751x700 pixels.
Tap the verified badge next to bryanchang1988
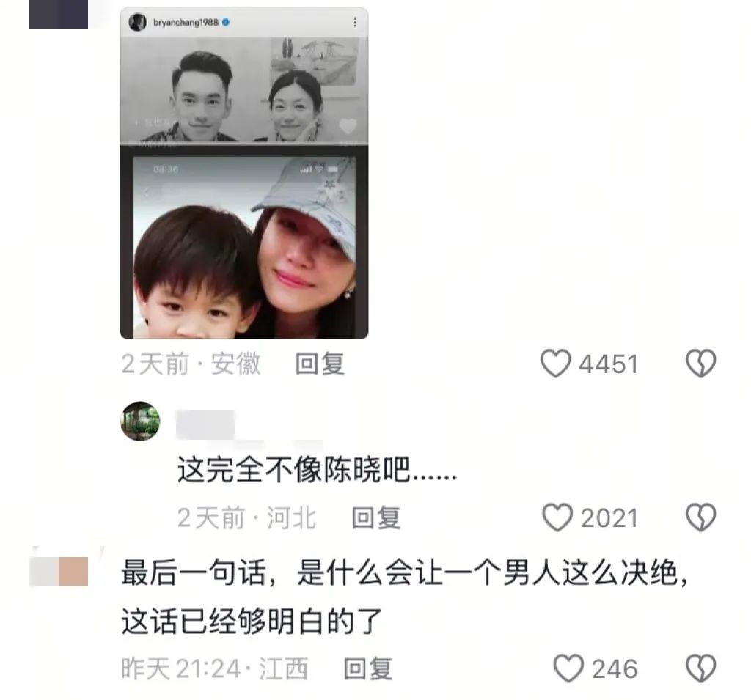point(226,22)
